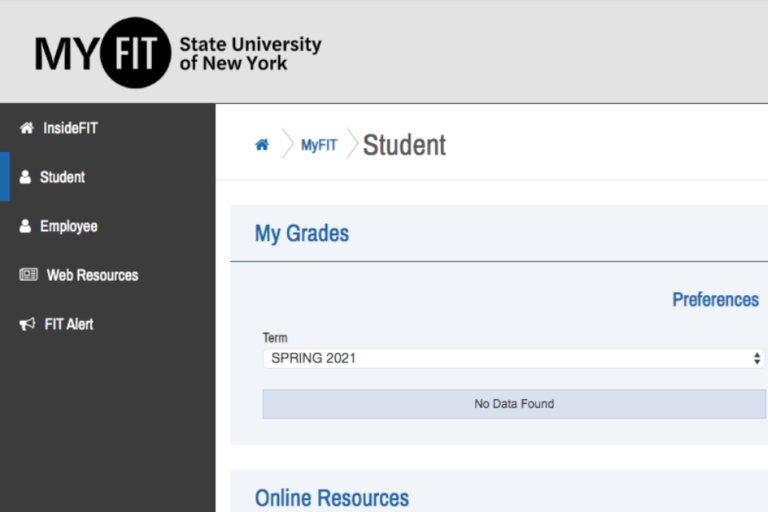Click the home icon beside InsideFIT
This screenshot has width=768, height=512.
[27, 128]
